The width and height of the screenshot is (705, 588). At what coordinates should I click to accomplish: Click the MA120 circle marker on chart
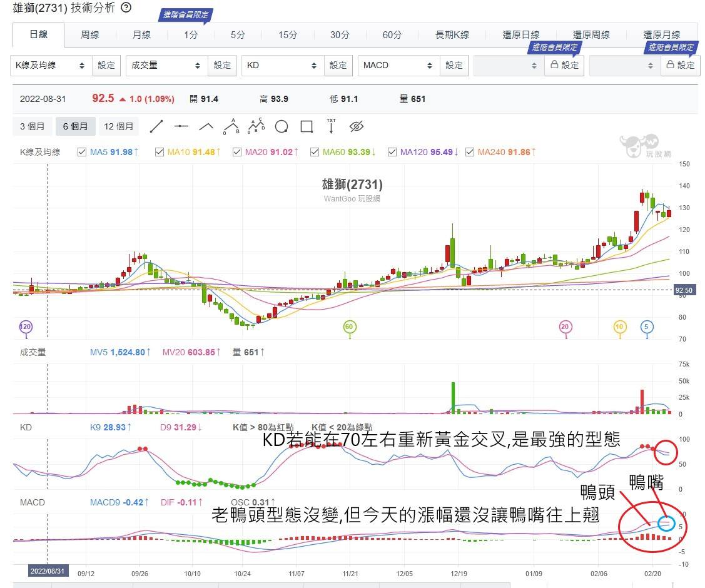pyautogui.click(x=26, y=327)
